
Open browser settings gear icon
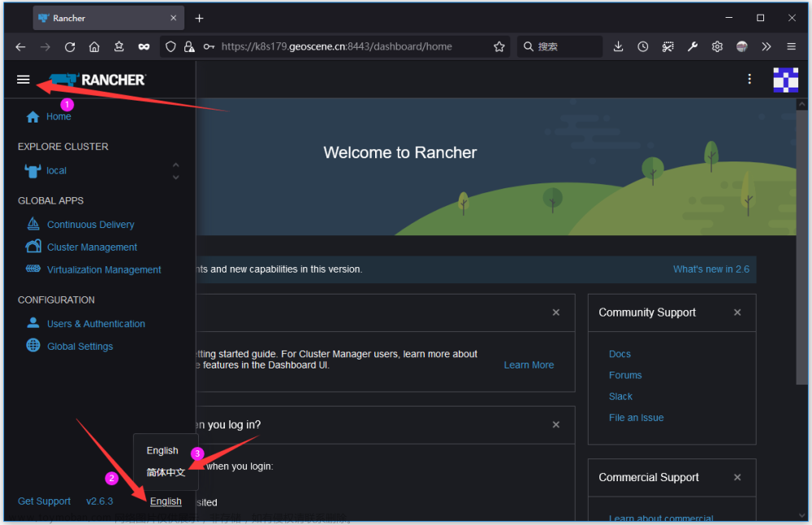pos(717,47)
